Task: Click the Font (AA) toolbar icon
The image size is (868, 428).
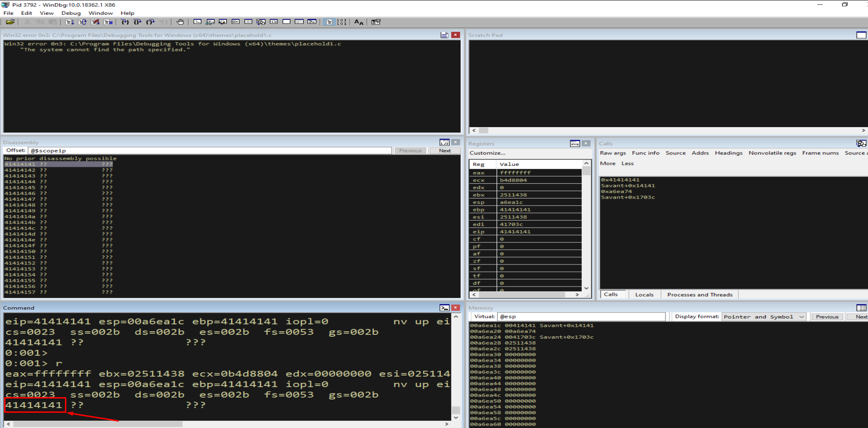Action: coord(359,22)
